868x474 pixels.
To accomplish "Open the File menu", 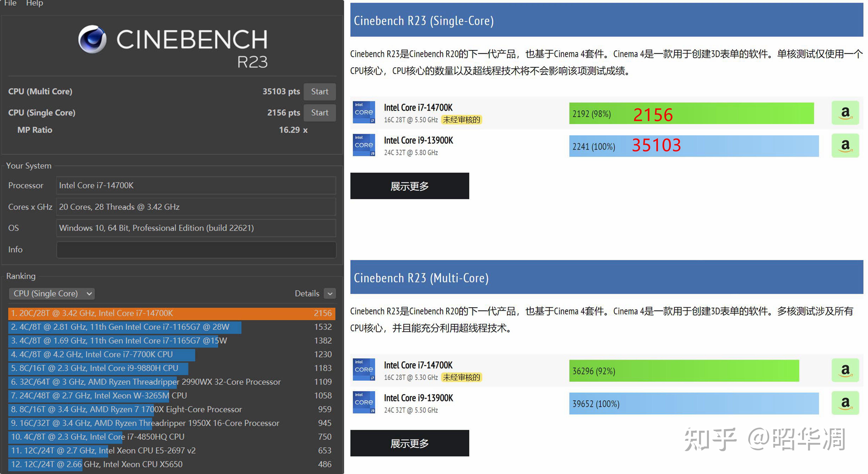I will click(x=10, y=3).
